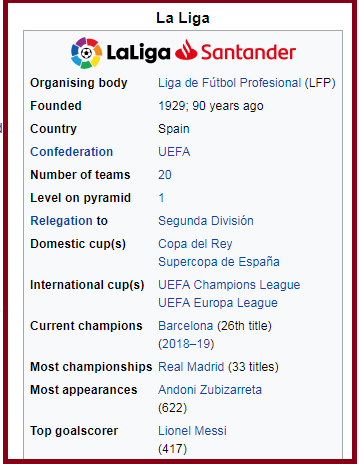
Task: Open the Real Madrid link
Action: click(x=191, y=367)
